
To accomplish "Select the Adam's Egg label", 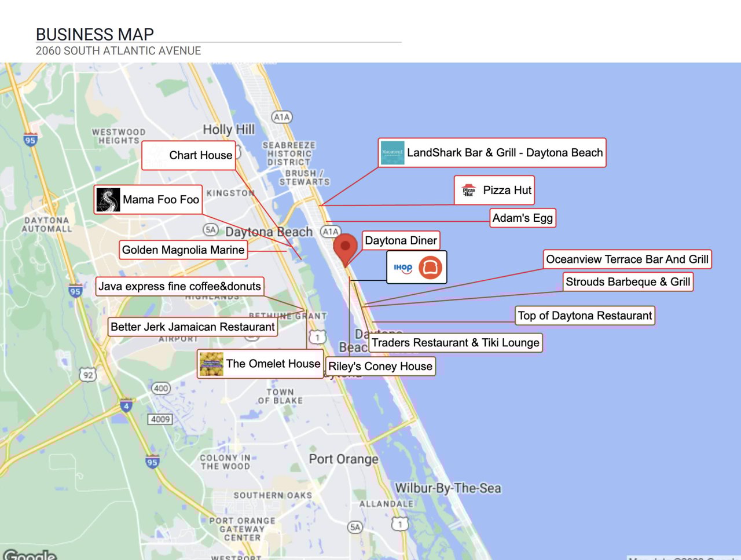I will [x=522, y=218].
